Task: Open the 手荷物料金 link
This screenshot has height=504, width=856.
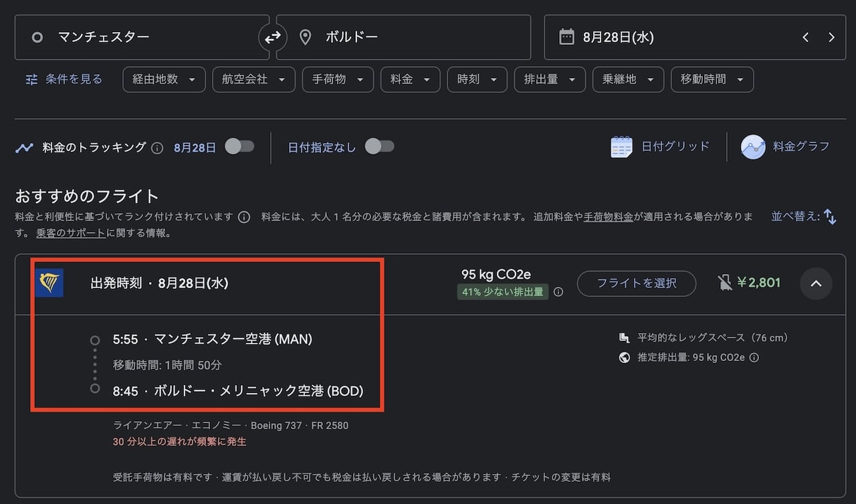Action: click(x=609, y=217)
